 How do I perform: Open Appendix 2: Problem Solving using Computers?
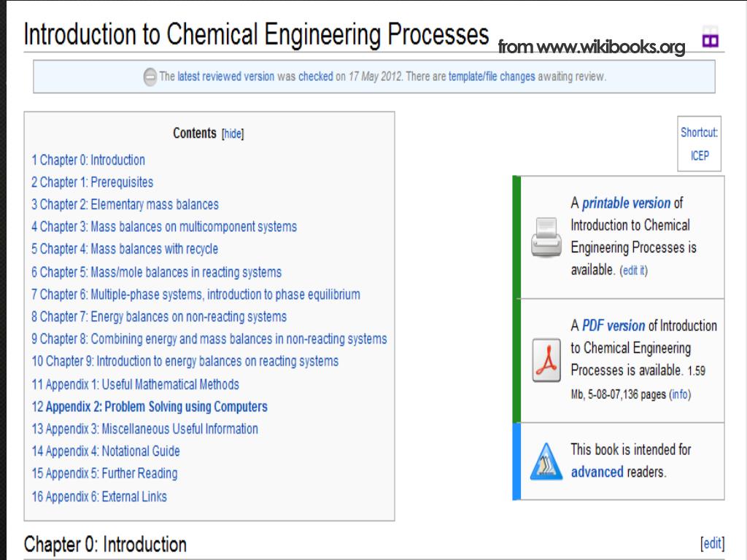(x=150, y=407)
